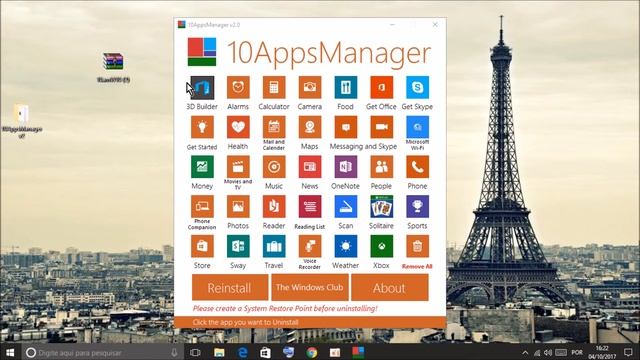This screenshot has width=640, height=360.
Task: Launch Google Chrome from taskbar
Action: 312,352
